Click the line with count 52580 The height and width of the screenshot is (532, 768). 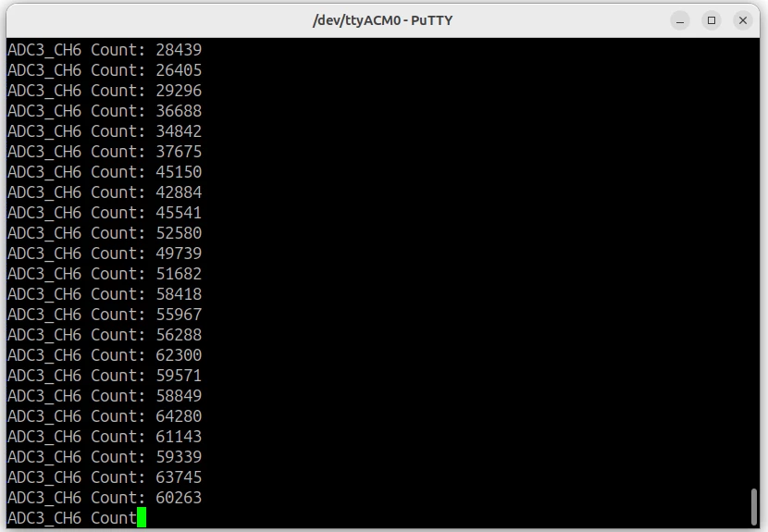(105, 232)
